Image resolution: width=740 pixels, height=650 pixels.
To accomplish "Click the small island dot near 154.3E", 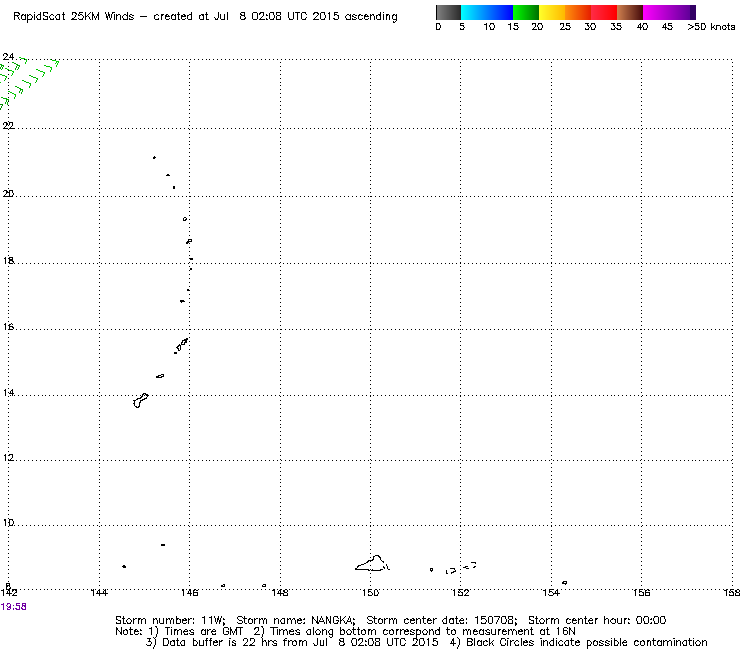I will [x=564, y=583].
